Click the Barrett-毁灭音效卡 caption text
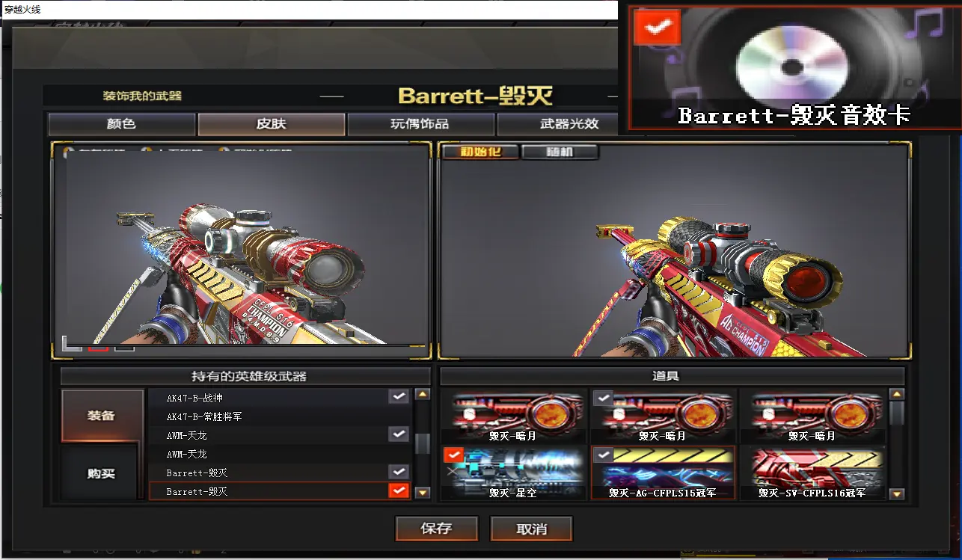Screen dimensions: 962x560 794,116
